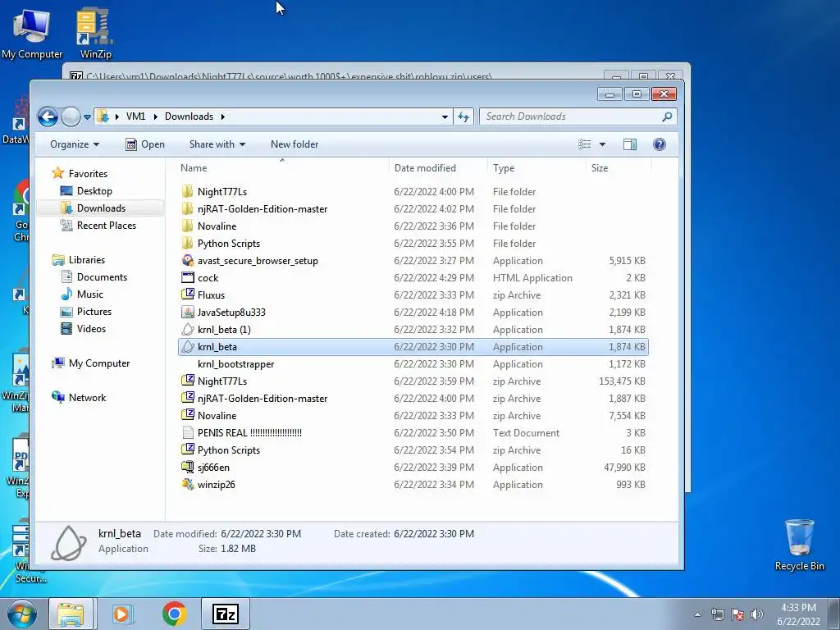The width and height of the screenshot is (840, 630).
Task: Click New folder button
Action: pos(294,144)
